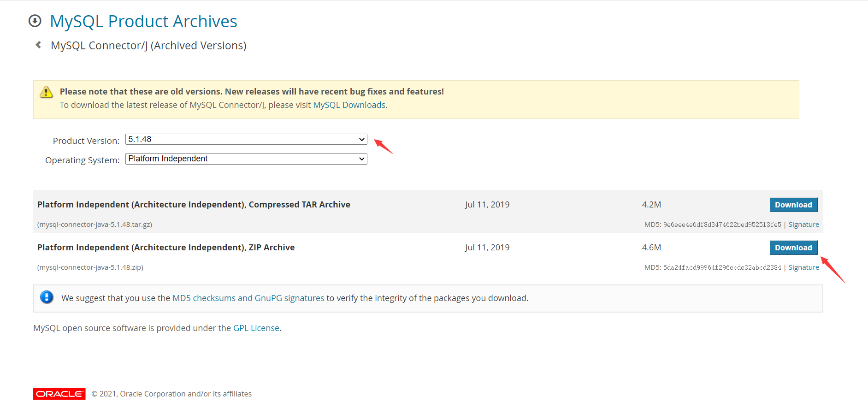Open the MD5 checksums and GnuPG signatures link

(x=248, y=298)
